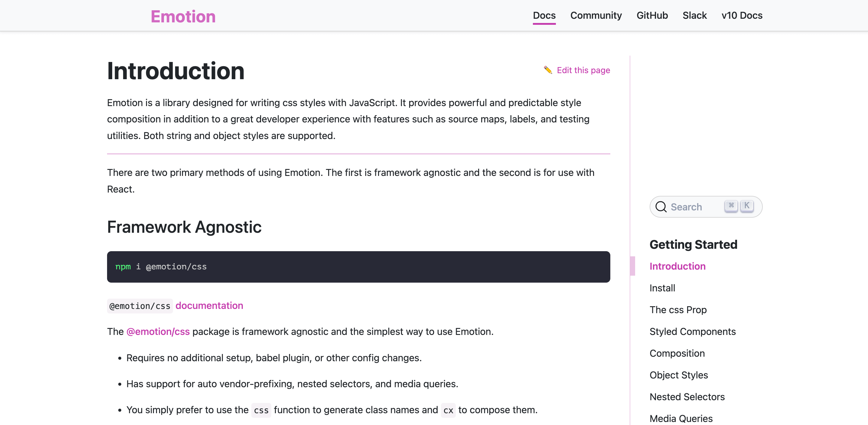The image size is (868, 425).
Task: Go to Object Styles page
Action: tap(679, 375)
